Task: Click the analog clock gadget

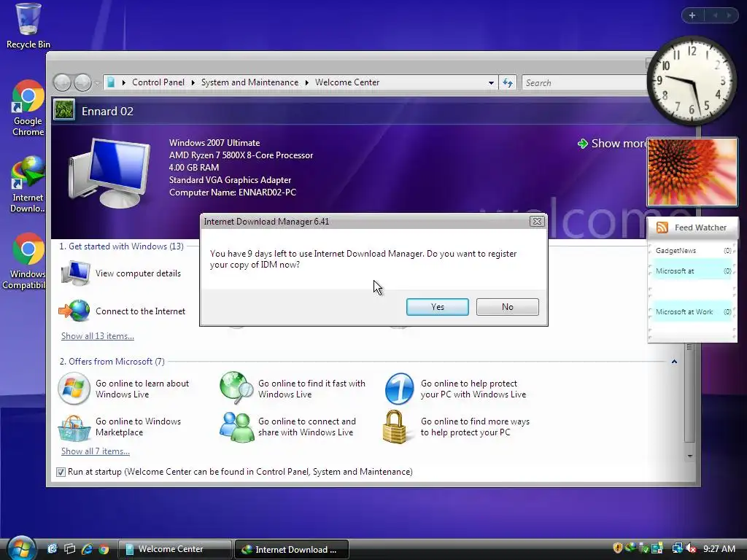Action: tap(692, 80)
